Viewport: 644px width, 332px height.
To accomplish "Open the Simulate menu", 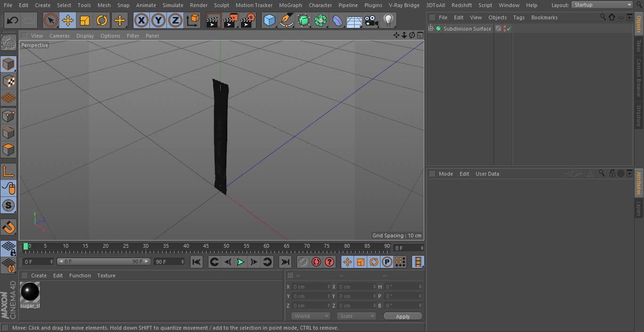I will coord(173,5).
